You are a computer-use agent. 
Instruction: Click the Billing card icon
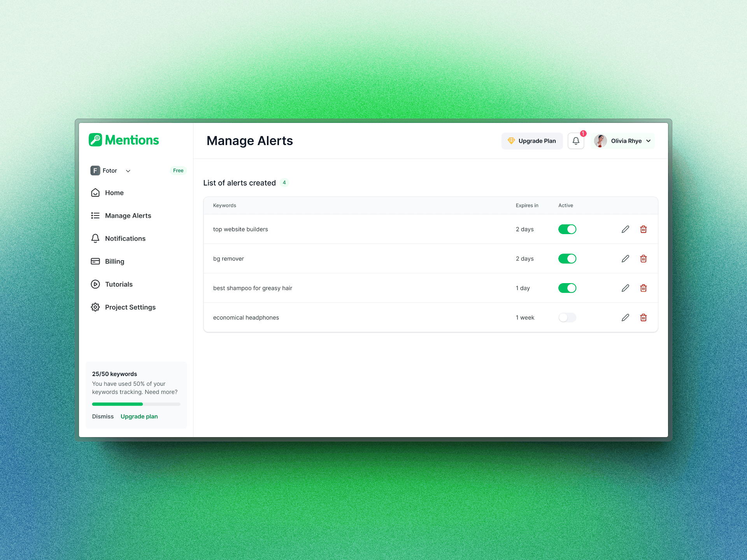[95, 261]
